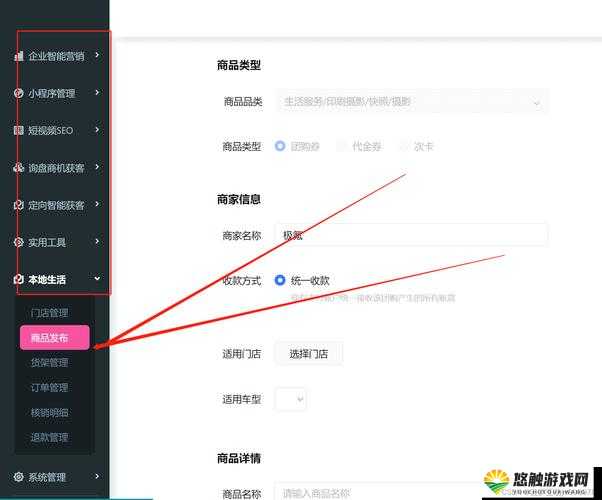Open 门店管理 submenu item
602x500 pixels.
click(49, 313)
